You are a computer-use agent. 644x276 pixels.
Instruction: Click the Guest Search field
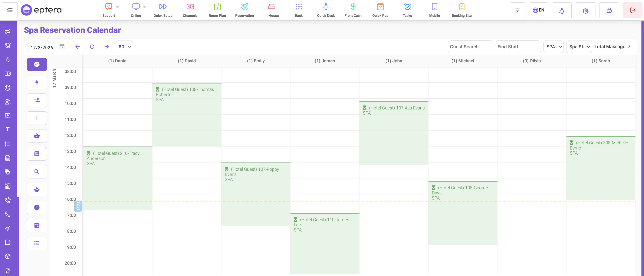(x=470, y=47)
